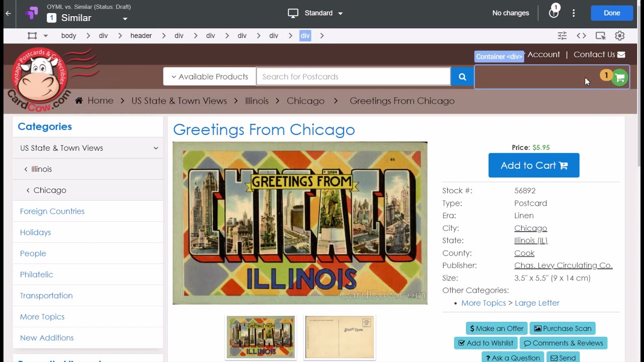Open Chicago breadcrumb link
Image resolution: width=644 pixels, height=362 pixels.
tap(305, 101)
